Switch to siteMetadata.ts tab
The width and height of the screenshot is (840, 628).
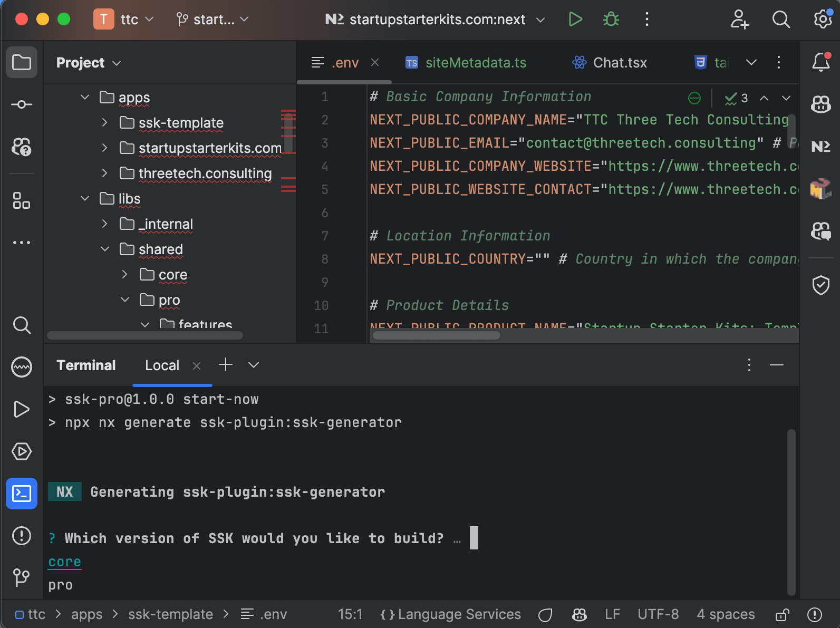[x=466, y=63]
